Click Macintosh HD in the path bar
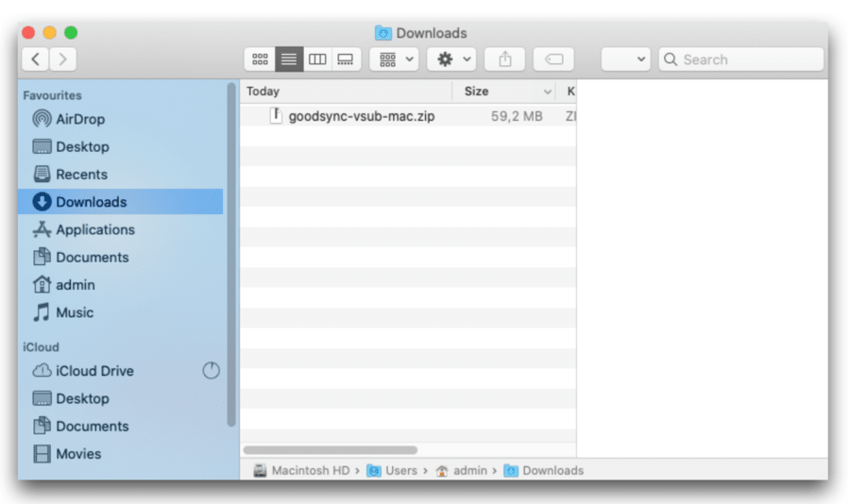Image resolution: width=850 pixels, height=504 pixels. 302,470
